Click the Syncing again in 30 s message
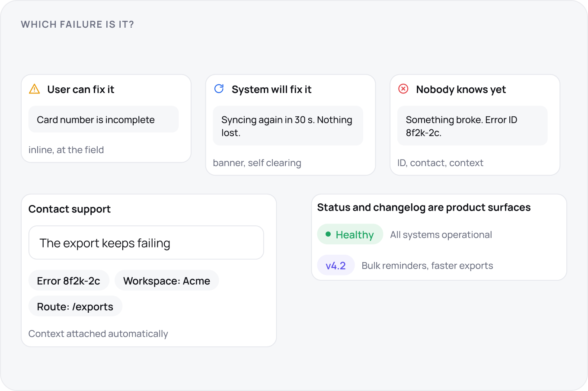This screenshot has height=391, width=588. click(x=288, y=126)
